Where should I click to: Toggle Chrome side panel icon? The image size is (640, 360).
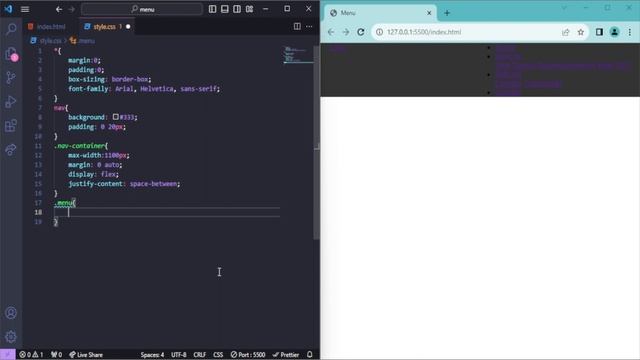tap(599, 32)
